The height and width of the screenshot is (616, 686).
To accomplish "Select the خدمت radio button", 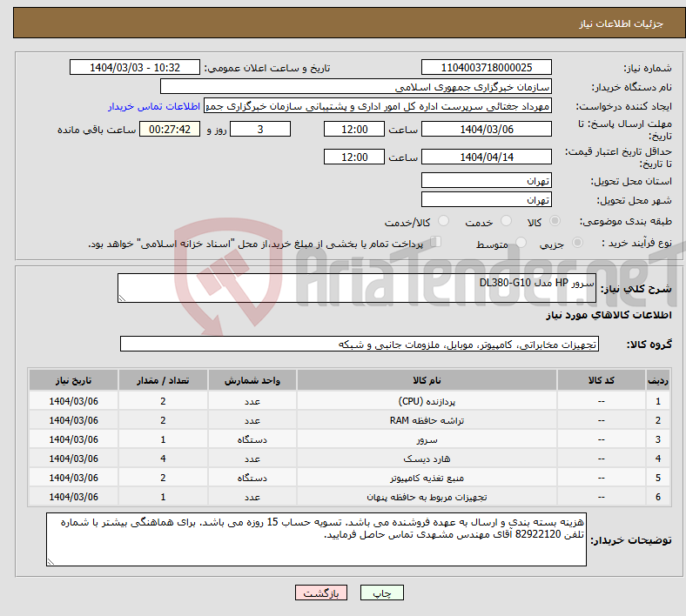I will click(506, 221).
